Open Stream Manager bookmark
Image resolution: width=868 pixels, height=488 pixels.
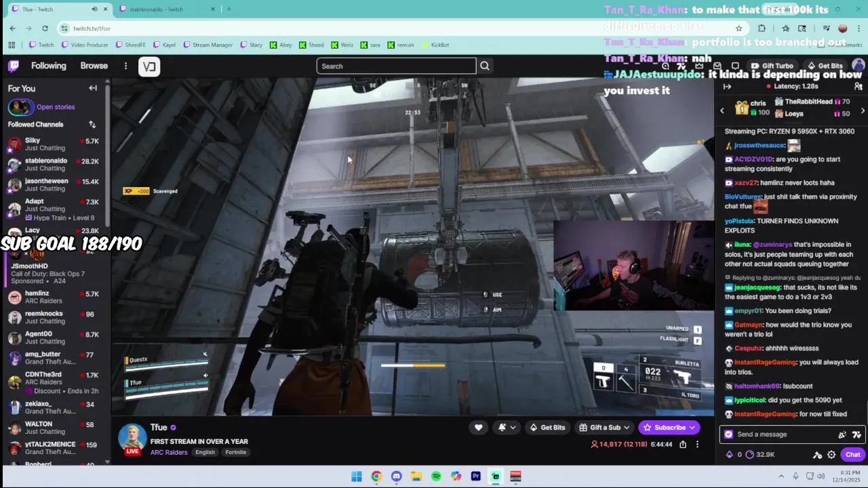pos(208,45)
